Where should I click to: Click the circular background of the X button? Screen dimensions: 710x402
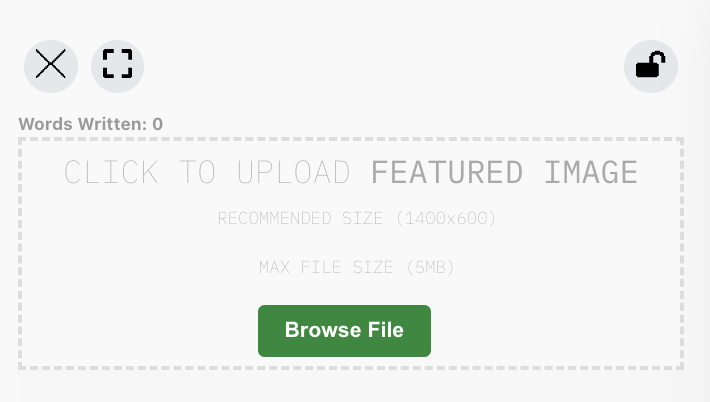point(51,66)
